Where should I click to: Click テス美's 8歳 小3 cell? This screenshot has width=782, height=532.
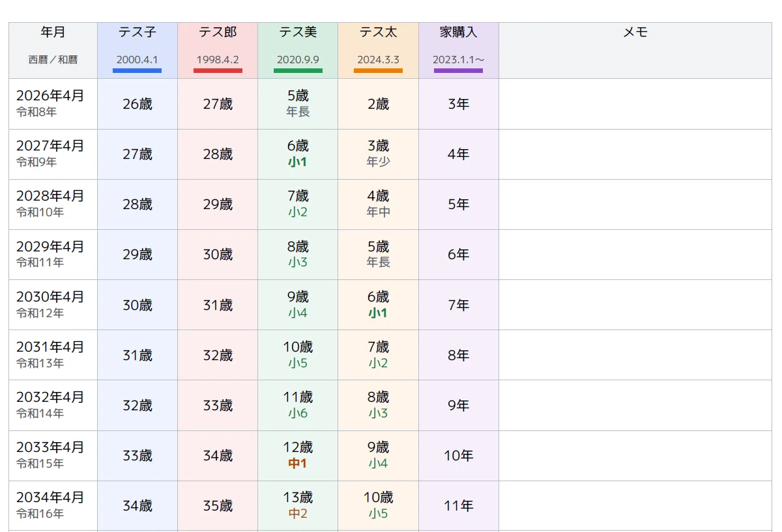point(298,255)
